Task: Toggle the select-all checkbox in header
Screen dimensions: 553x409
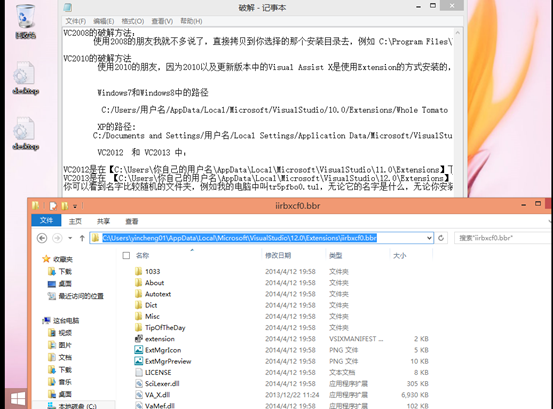Action: 126,255
